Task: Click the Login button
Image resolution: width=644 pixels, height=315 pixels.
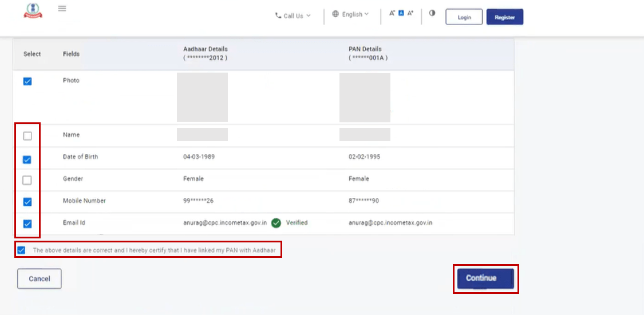Action: (x=464, y=17)
